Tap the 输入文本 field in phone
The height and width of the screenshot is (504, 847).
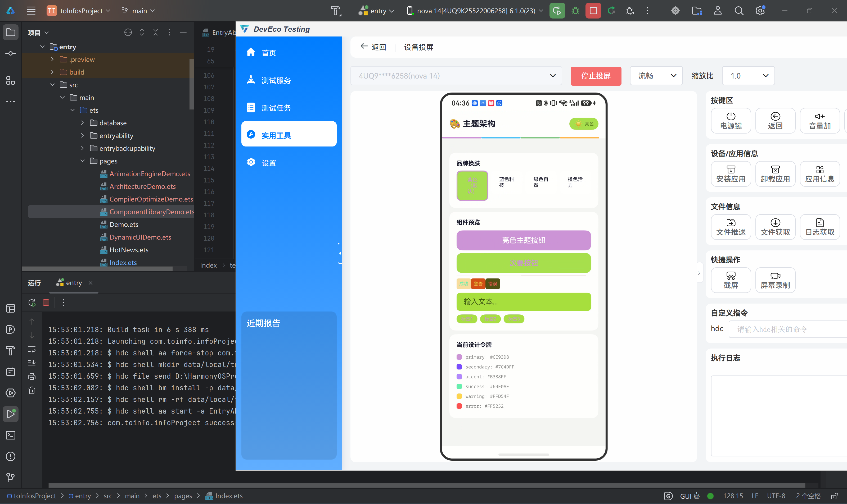coord(524,302)
